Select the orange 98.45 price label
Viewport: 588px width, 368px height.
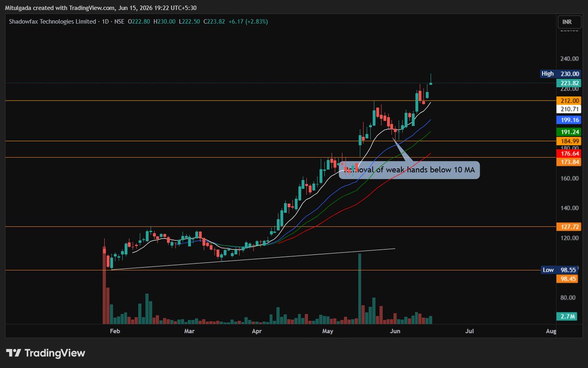click(568, 278)
